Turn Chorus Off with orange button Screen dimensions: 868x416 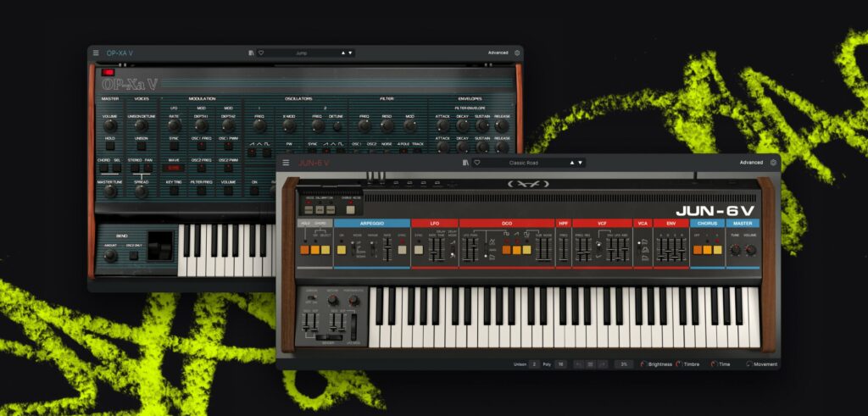(697, 249)
